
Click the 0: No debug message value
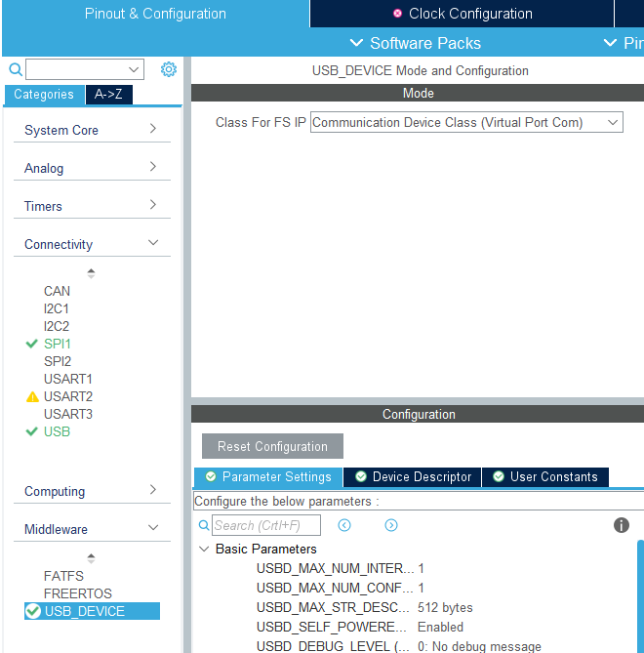tap(479, 646)
